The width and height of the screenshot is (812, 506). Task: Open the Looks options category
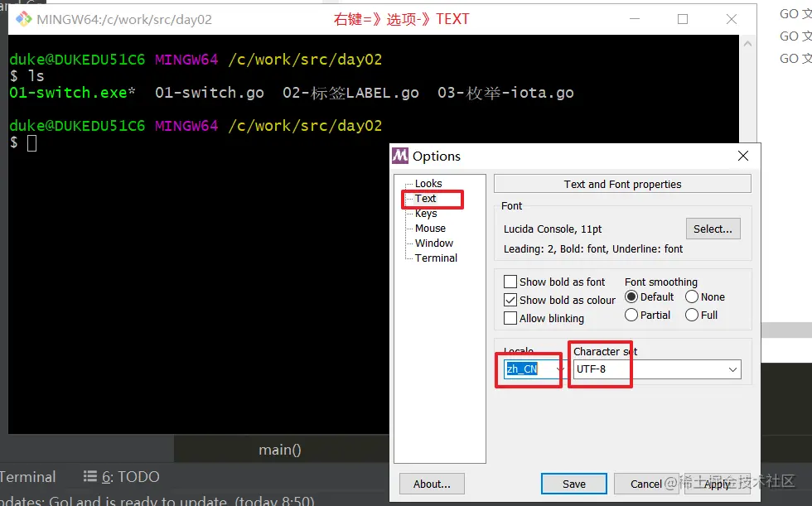point(428,184)
